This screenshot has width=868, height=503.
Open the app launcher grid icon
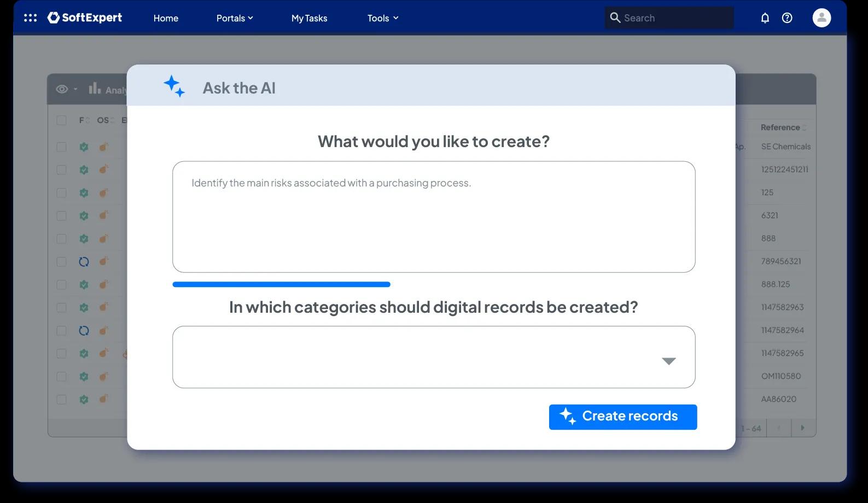pyautogui.click(x=31, y=18)
